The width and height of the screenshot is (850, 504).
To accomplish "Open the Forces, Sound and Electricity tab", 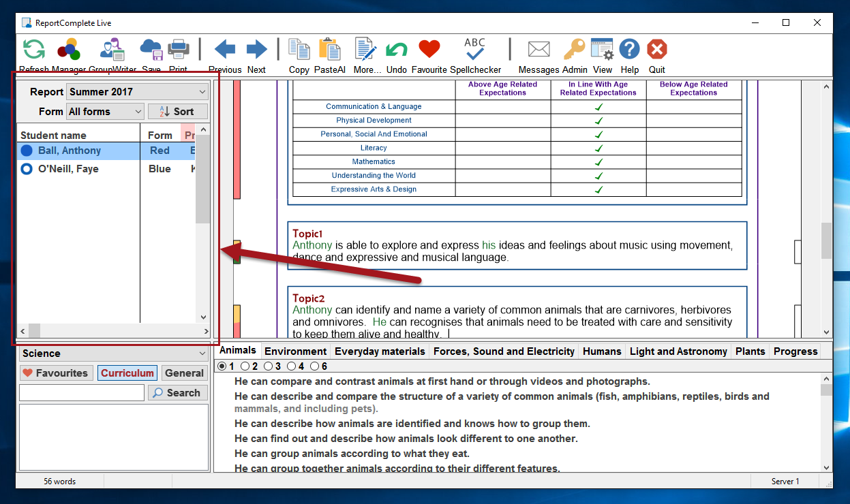I will 504,351.
